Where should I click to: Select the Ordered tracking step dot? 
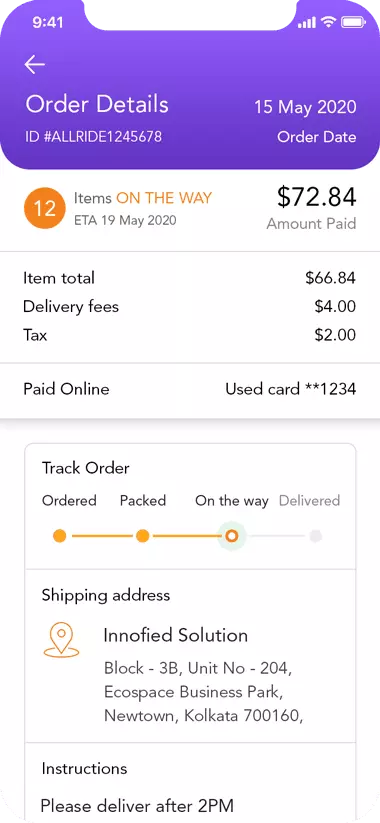(60, 536)
